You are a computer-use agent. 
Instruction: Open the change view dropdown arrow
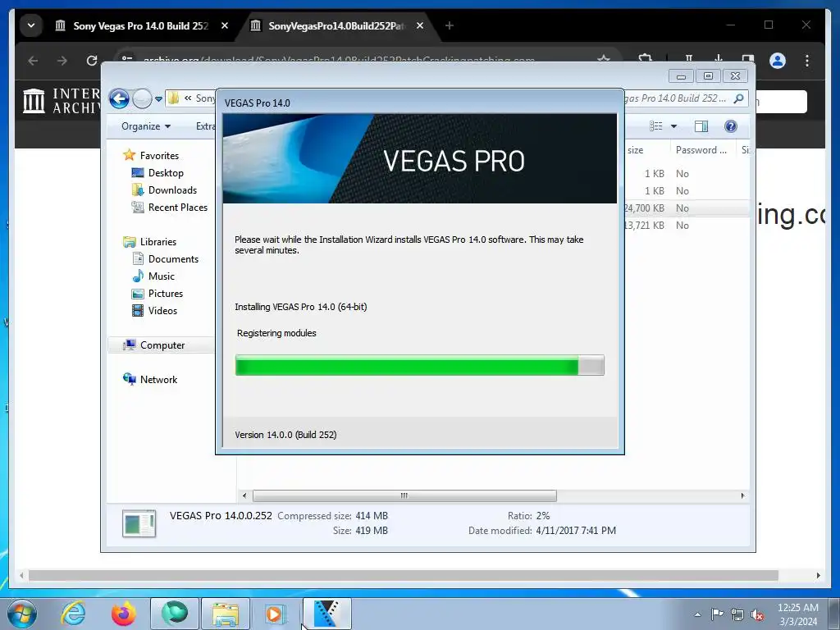pos(674,126)
